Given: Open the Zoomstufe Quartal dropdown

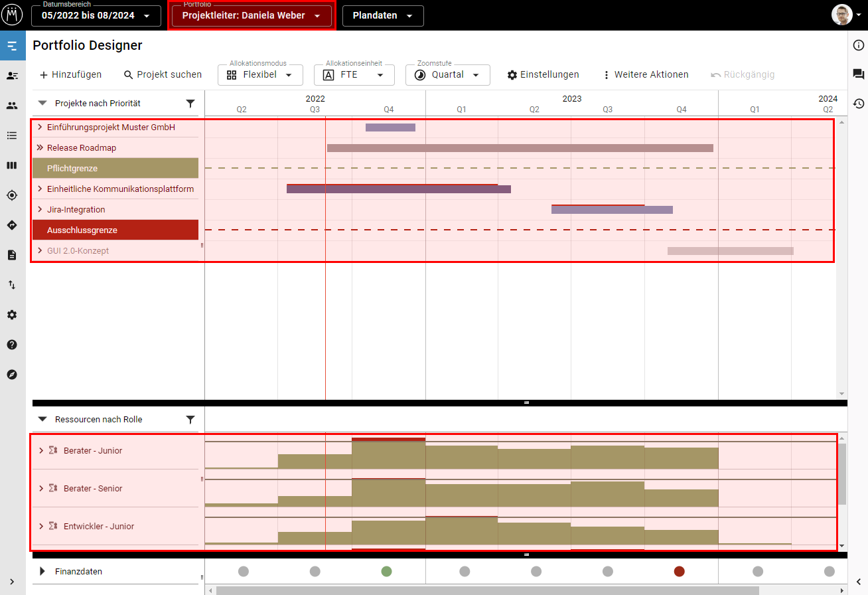Looking at the screenshot, I should pyautogui.click(x=447, y=75).
